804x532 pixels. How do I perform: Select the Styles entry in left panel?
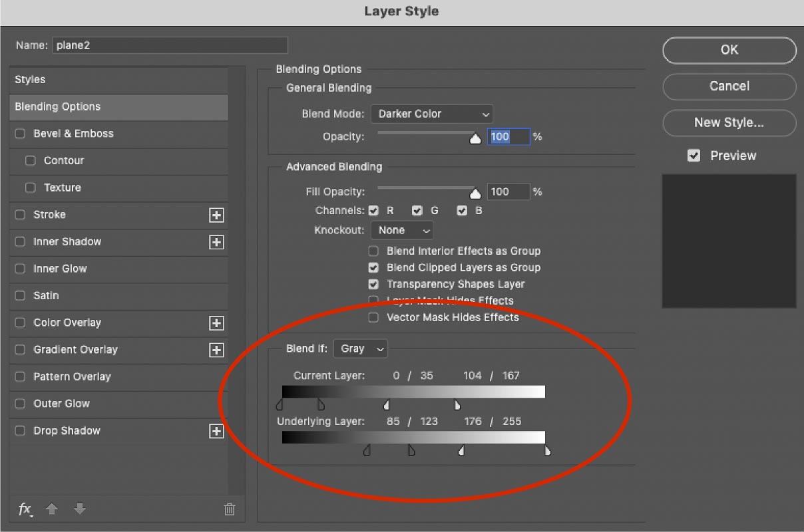coord(118,80)
